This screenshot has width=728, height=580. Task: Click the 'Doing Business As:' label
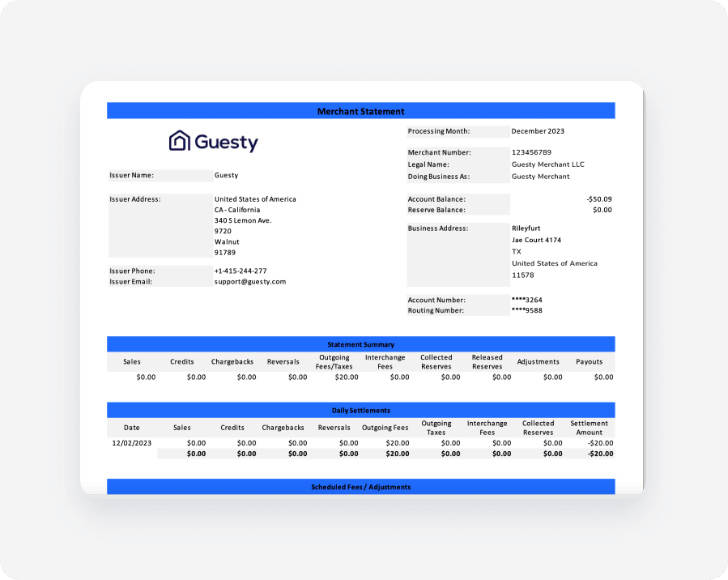pos(439,177)
